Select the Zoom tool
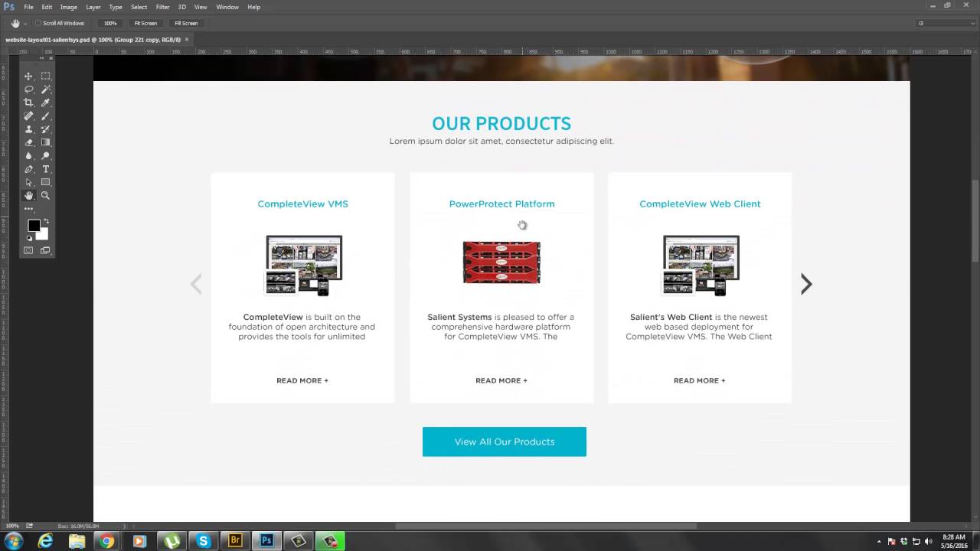 45,196
